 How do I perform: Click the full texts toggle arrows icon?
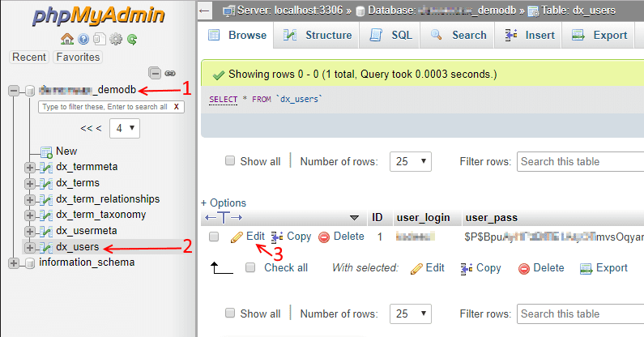point(224,217)
